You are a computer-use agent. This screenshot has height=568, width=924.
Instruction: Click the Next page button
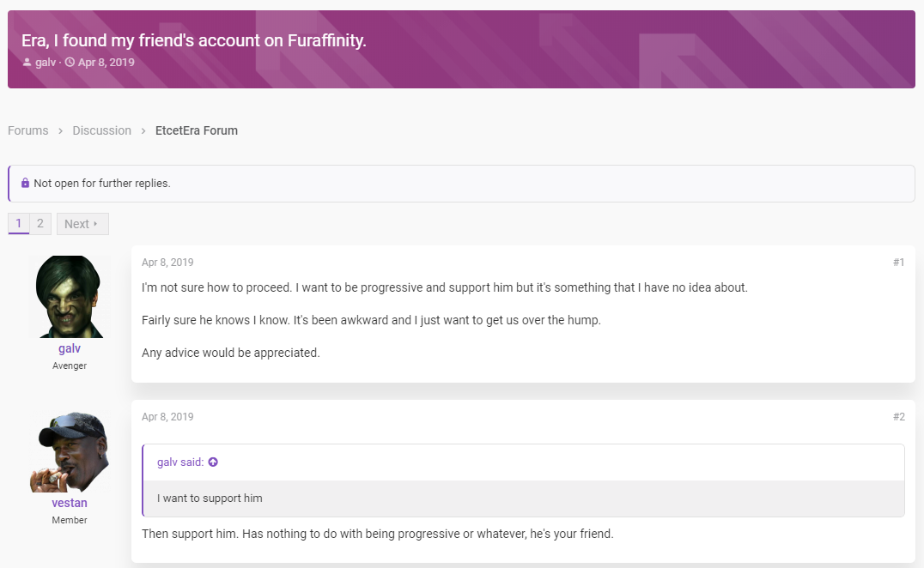pyautogui.click(x=82, y=224)
